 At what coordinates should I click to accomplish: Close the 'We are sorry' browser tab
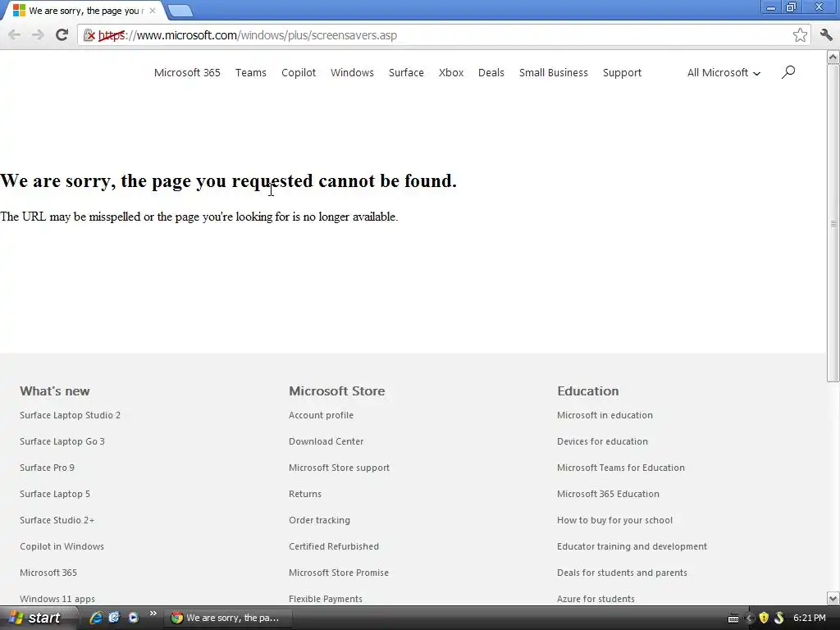pyautogui.click(x=153, y=11)
